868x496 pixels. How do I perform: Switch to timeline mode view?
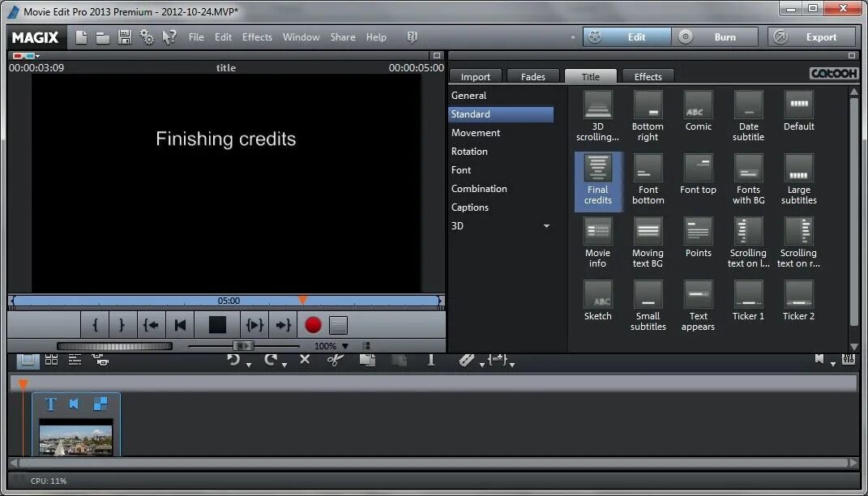(x=75, y=359)
